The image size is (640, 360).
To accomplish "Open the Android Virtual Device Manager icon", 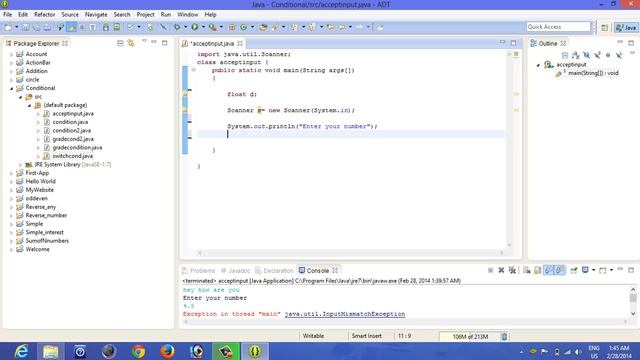I will 117,27.
